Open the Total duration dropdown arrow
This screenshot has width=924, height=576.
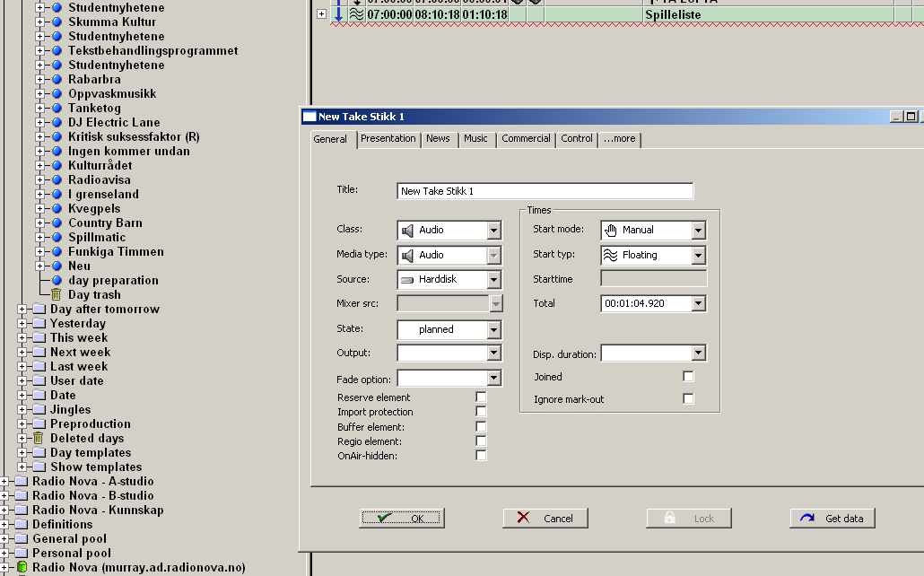tap(698, 303)
